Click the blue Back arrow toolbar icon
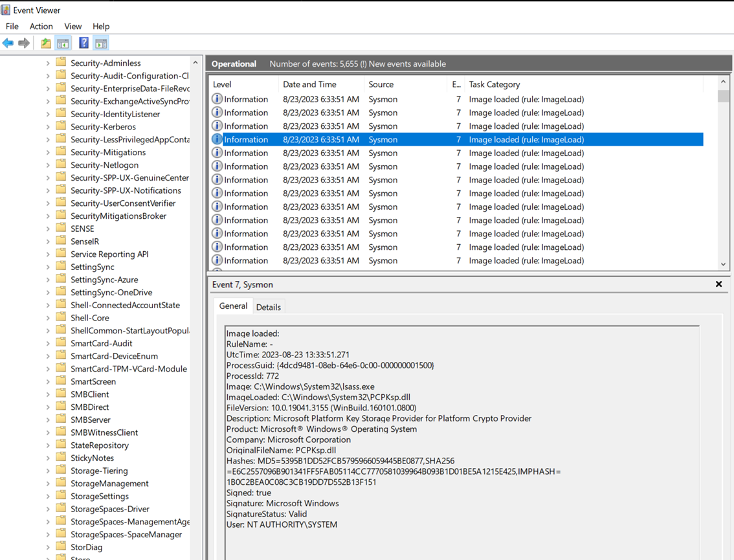 pos(8,43)
